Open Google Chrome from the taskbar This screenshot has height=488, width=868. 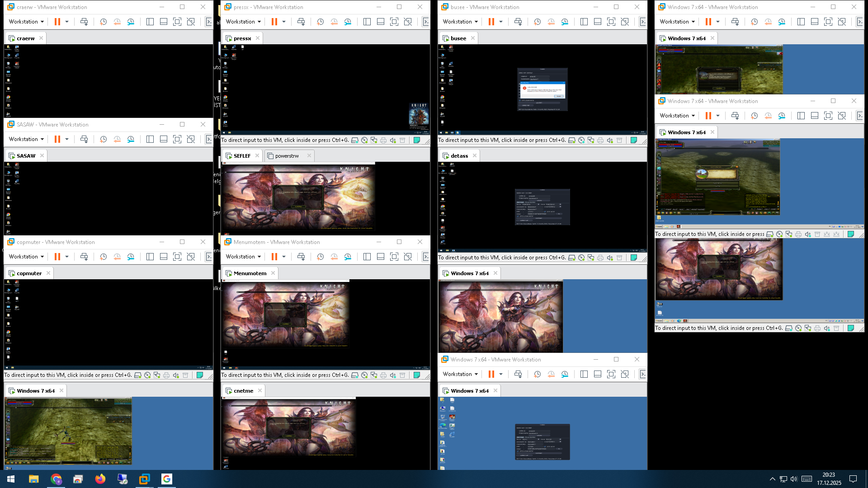[x=56, y=479]
